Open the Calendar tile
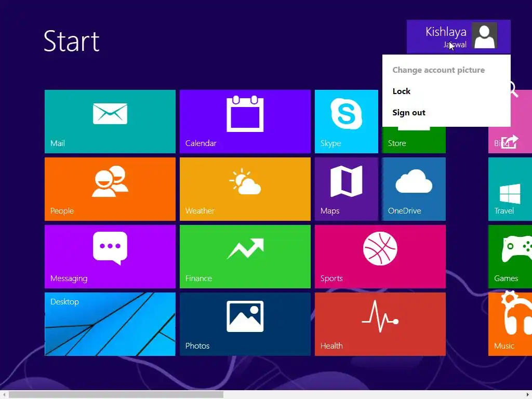The width and height of the screenshot is (532, 399). (245, 122)
